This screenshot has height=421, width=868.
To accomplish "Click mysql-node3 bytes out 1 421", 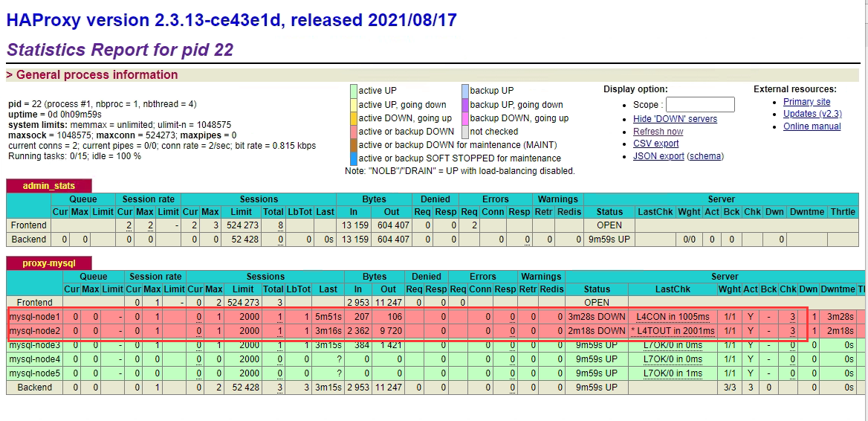I will click(x=390, y=345).
